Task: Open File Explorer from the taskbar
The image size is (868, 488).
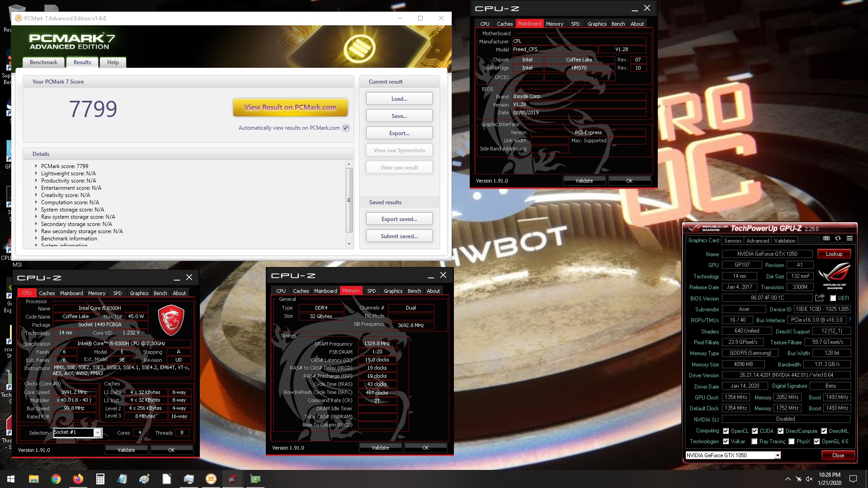Action: pos(33,479)
